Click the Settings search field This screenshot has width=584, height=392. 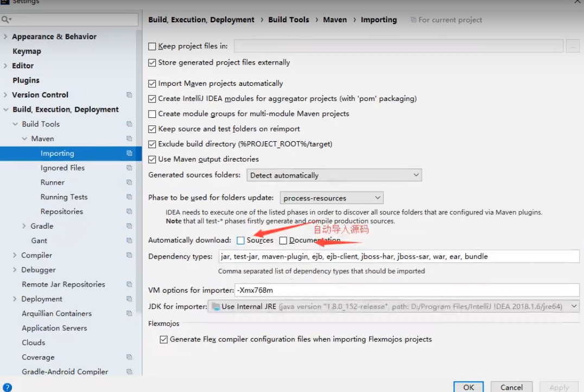(69, 20)
